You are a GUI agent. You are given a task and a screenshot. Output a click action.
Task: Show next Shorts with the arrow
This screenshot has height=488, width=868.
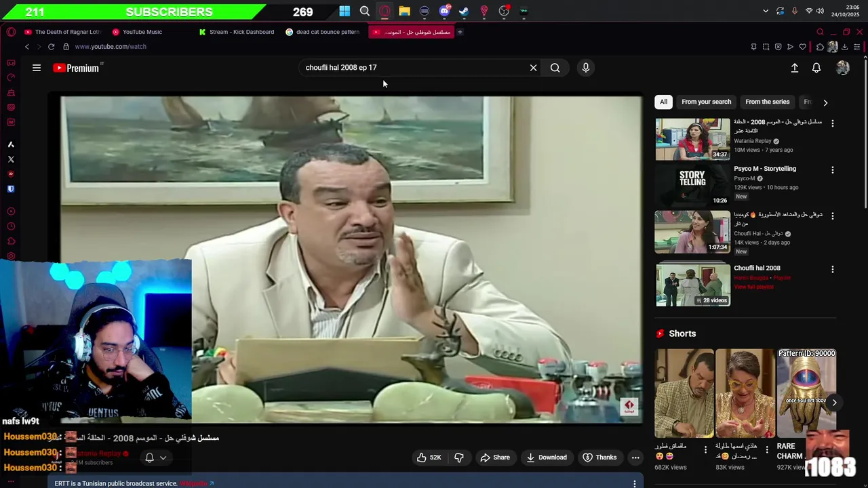[834, 402]
